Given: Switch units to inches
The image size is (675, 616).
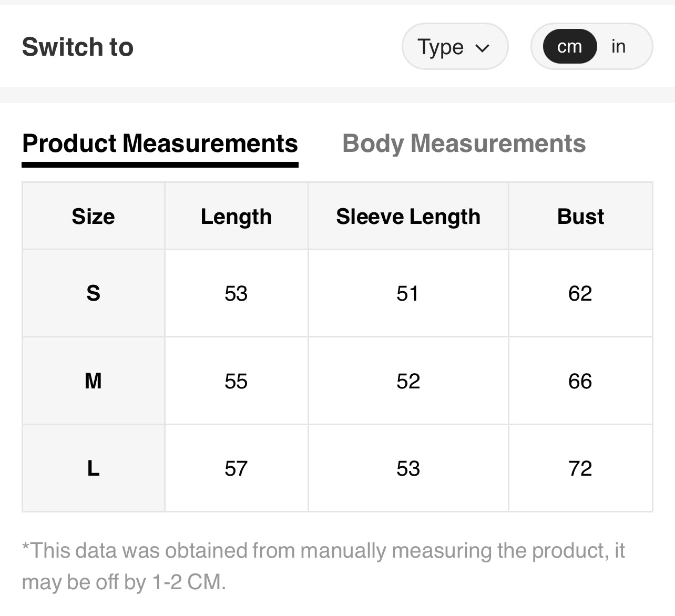Looking at the screenshot, I should [618, 47].
